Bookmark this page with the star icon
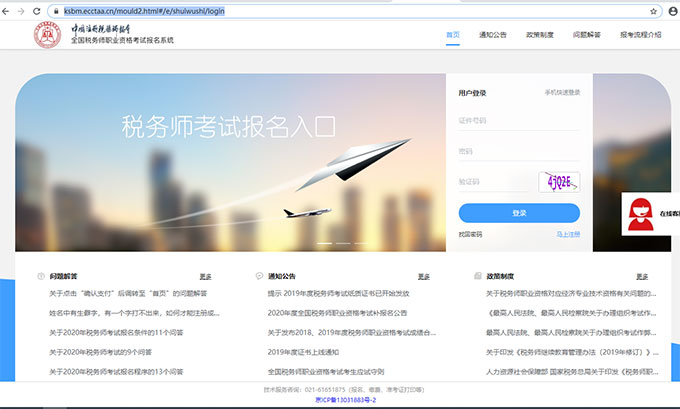Screen dimensions: 680x409 tap(654, 11)
